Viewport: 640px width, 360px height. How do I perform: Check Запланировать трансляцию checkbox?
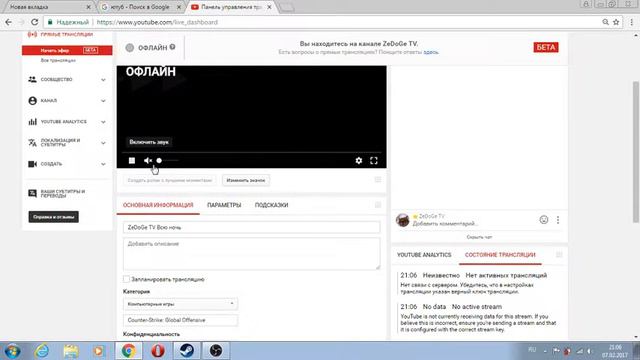tap(126, 279)
